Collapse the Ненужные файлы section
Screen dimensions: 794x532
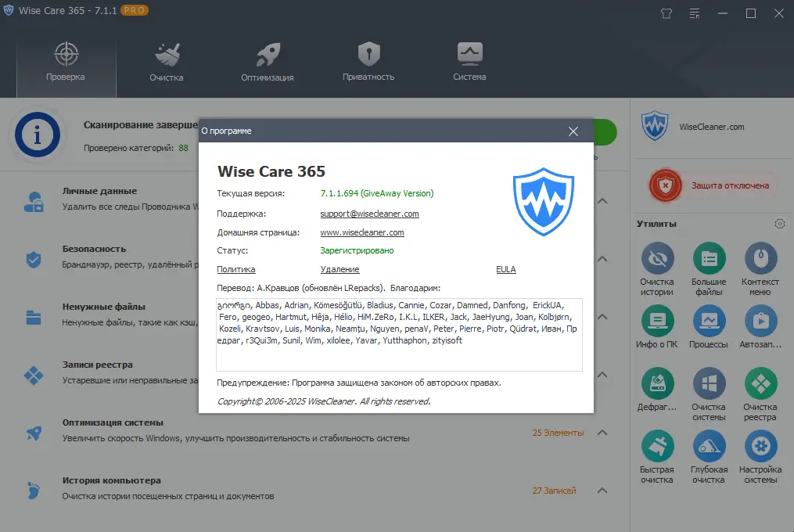pyautogui.click(x=602, y=317)
